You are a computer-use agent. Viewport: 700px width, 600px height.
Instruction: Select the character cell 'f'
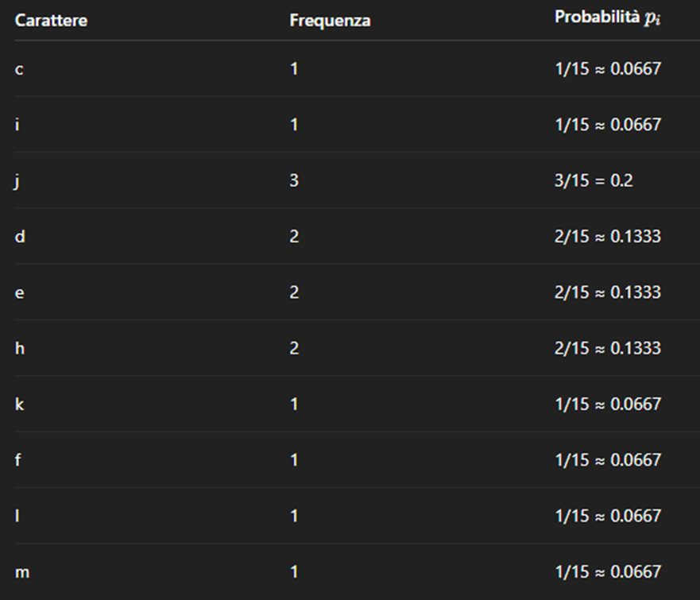[18, 460]
